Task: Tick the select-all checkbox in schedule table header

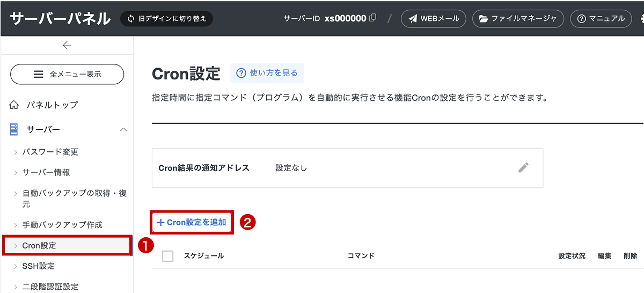Action: 168,256
